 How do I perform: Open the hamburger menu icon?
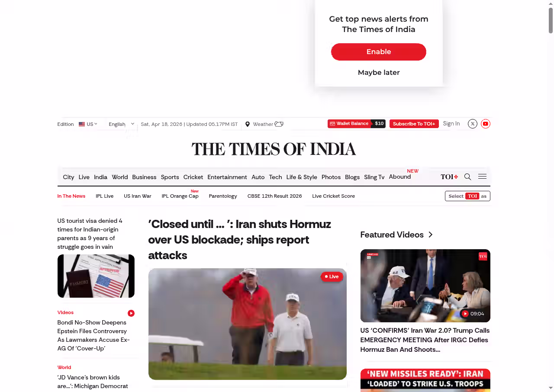click(482, 177)
